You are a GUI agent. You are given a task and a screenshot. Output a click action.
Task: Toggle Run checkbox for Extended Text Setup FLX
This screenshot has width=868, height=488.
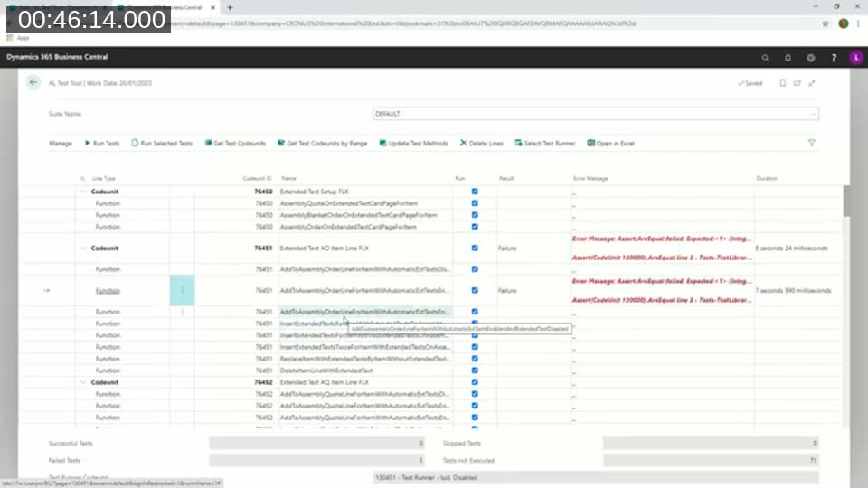475,192
